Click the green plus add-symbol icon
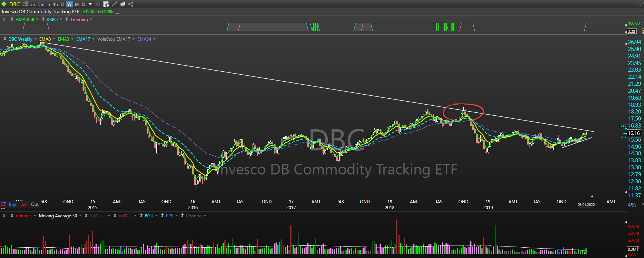 pyautogui.click(x=4, y=4)
